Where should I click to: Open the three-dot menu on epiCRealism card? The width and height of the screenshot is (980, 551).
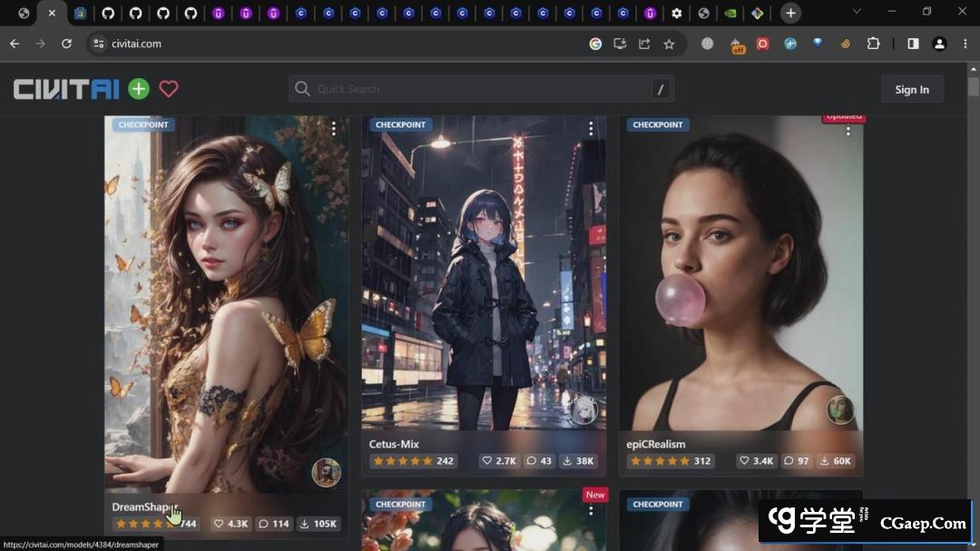click(x=848, y=131)
